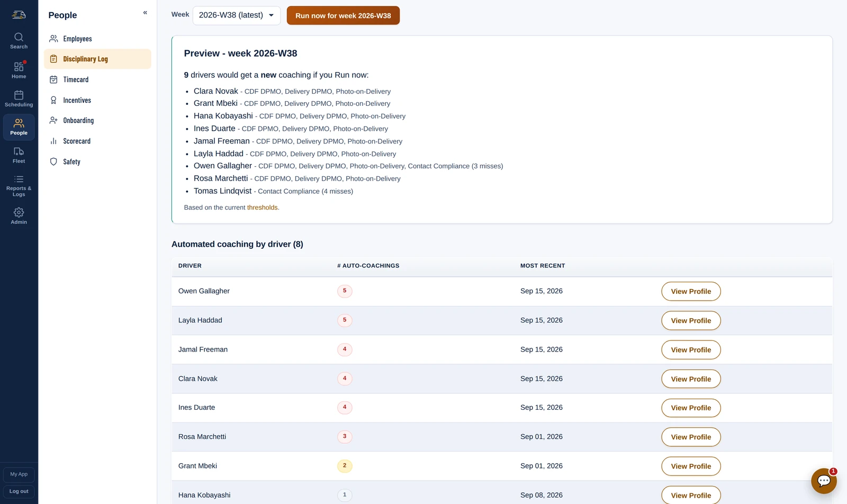Open Search from the left sidebar

[19, 41]
